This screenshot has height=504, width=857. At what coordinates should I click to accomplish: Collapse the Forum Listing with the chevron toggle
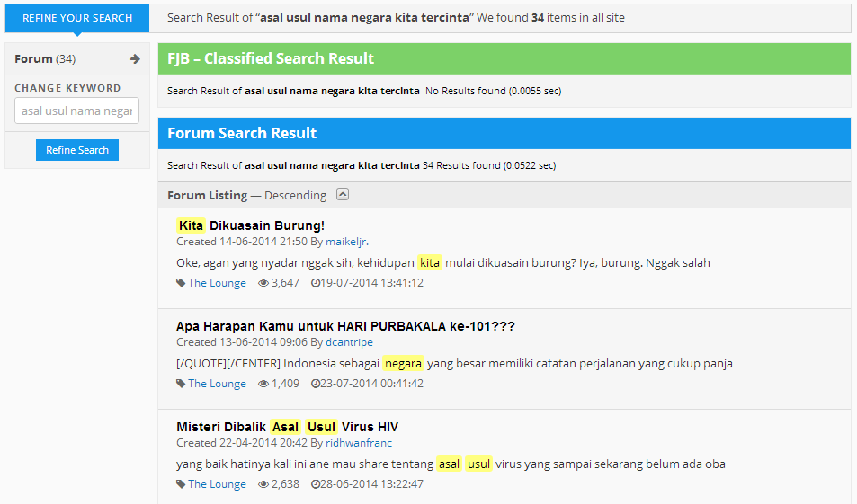343,194
